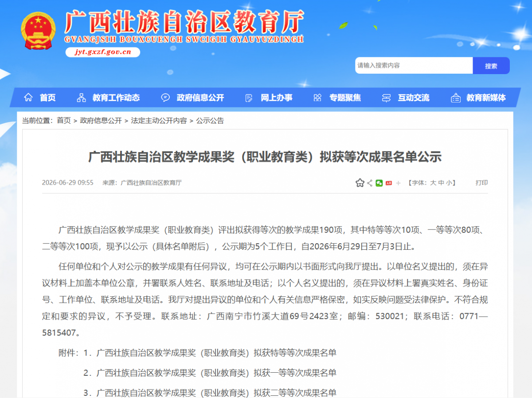532x398 pixels.
Task: Click the 网上办事 document icon
Action: point(249,98)
